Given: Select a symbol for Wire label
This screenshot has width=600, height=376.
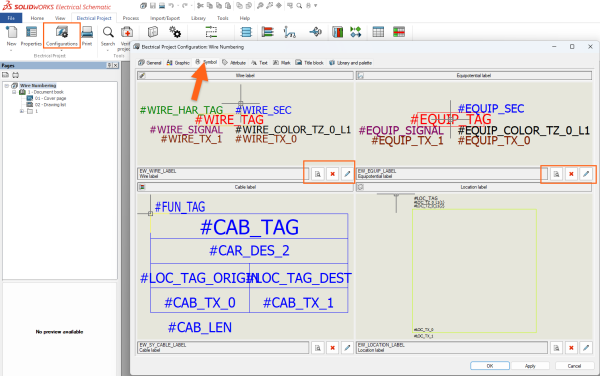Looking at the screenshot, I should pos(318,174).
